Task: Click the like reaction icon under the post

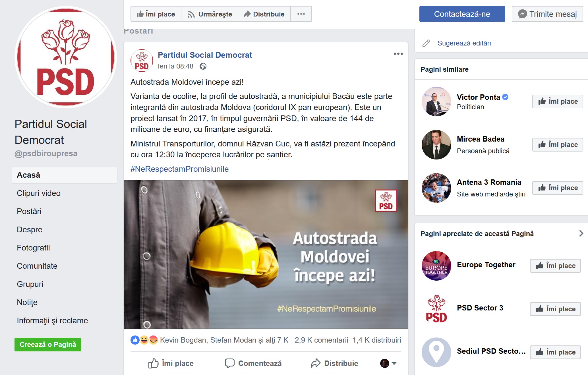Action: (x=135, y=340)
